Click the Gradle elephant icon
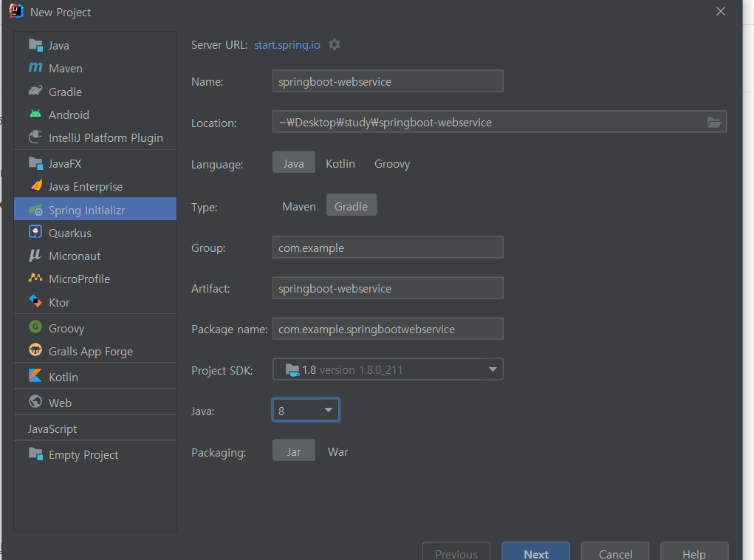Viewport: 754px width, 560px height. 35,91
